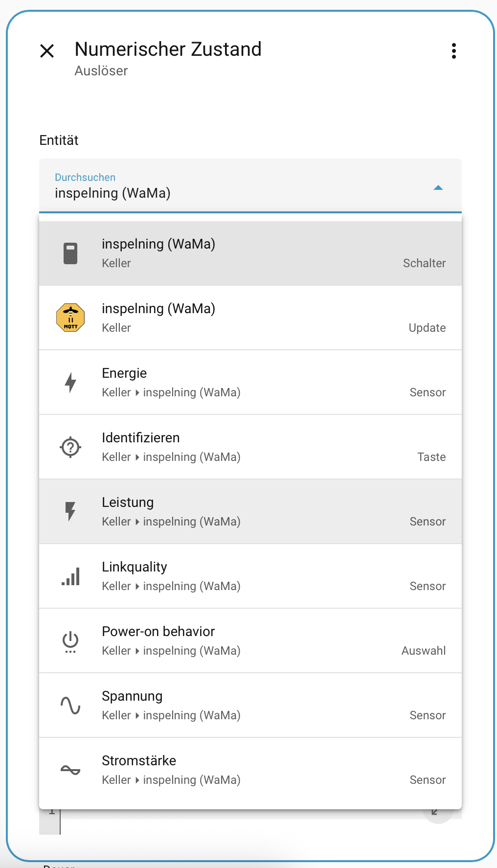Screen dimensions: 497x868
Task: Click the Power-on behavior power icon
Action: click(x=70, y=641)
